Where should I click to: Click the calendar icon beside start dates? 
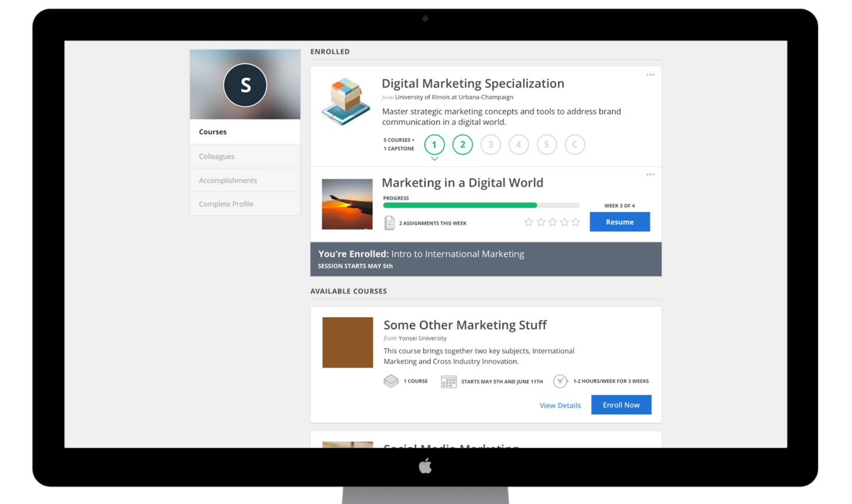(x=448, y=382)
